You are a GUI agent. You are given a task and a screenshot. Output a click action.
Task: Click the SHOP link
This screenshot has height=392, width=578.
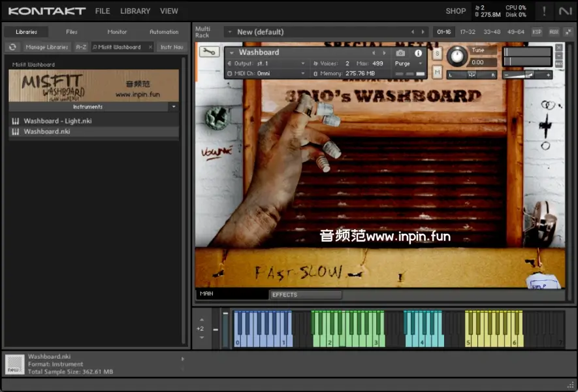click(x=456, y=11)
